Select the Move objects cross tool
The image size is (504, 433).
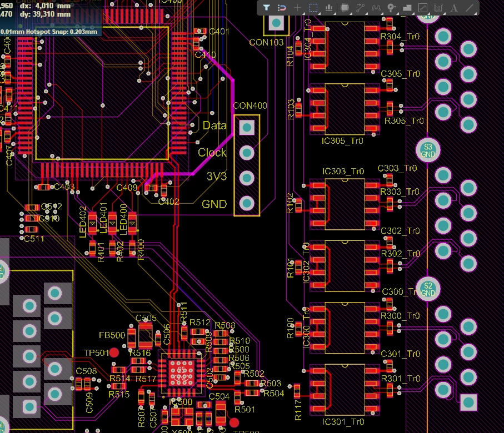point(298,8)
